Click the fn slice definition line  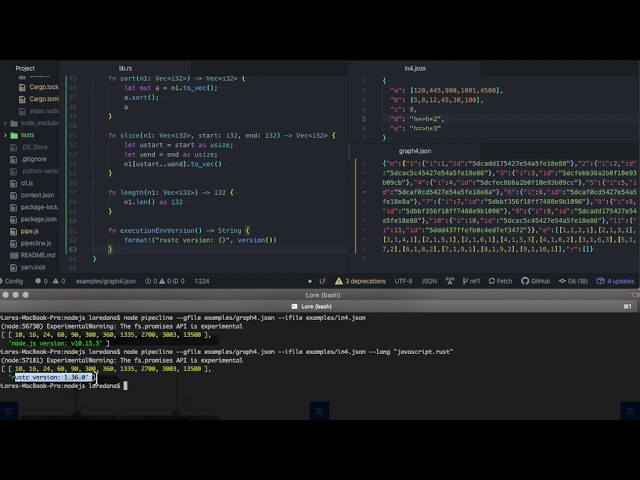(222, 135)
